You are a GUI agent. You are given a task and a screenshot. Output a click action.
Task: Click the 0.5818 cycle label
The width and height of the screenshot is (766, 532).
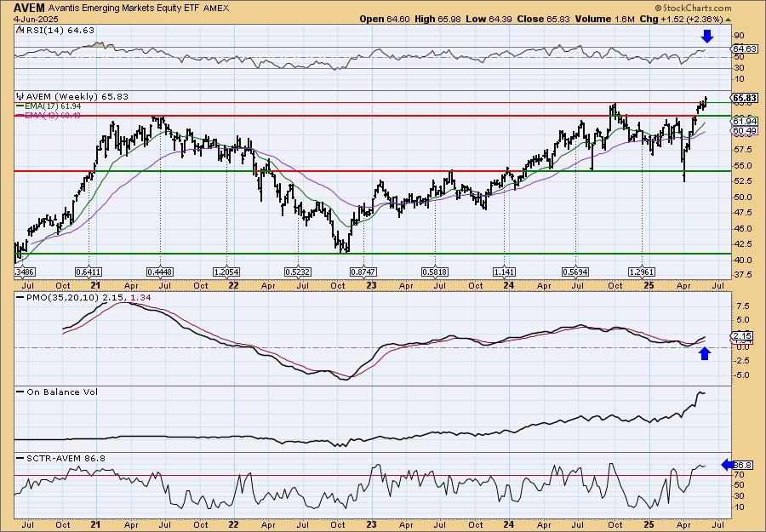pos(435,272)
